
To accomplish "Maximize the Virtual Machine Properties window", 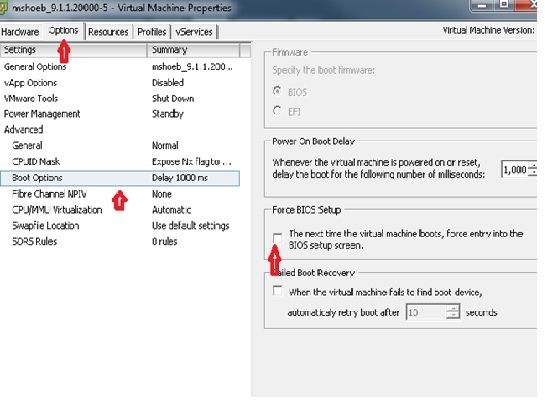I will (x=504, y=5).
